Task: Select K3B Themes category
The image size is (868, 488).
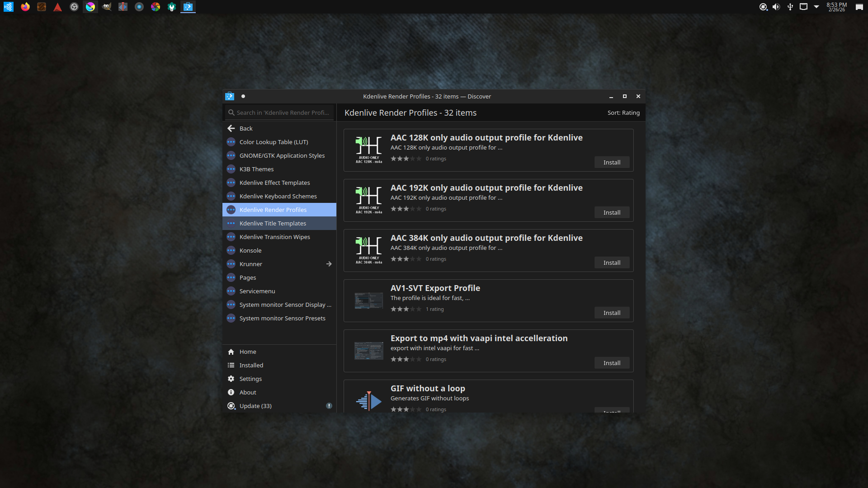Action: tap(279, 169)
